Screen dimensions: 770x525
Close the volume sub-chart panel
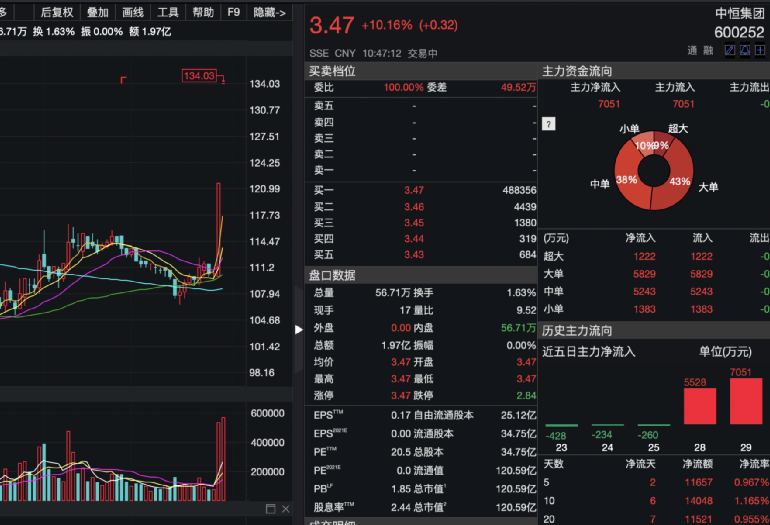pyautogui.click(x=286, y=509)
